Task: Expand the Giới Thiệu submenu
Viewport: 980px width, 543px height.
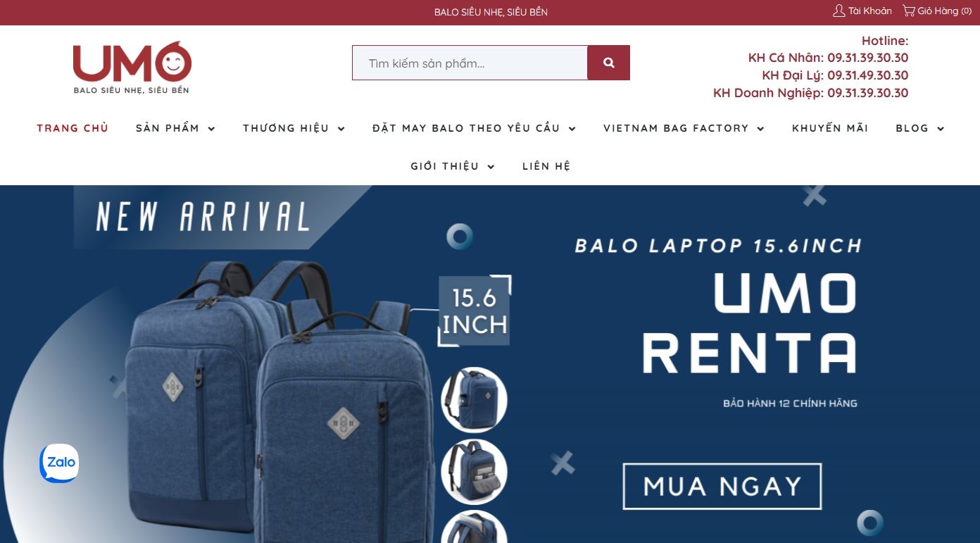Action: (x=453, y=166)
